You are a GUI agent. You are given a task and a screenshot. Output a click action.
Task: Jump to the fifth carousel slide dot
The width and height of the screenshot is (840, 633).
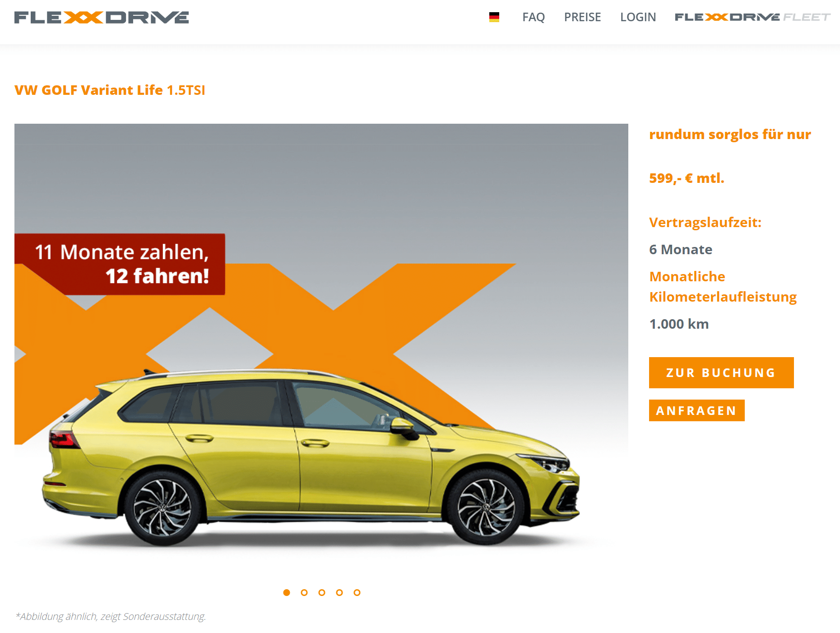click(x=357, y=592)
